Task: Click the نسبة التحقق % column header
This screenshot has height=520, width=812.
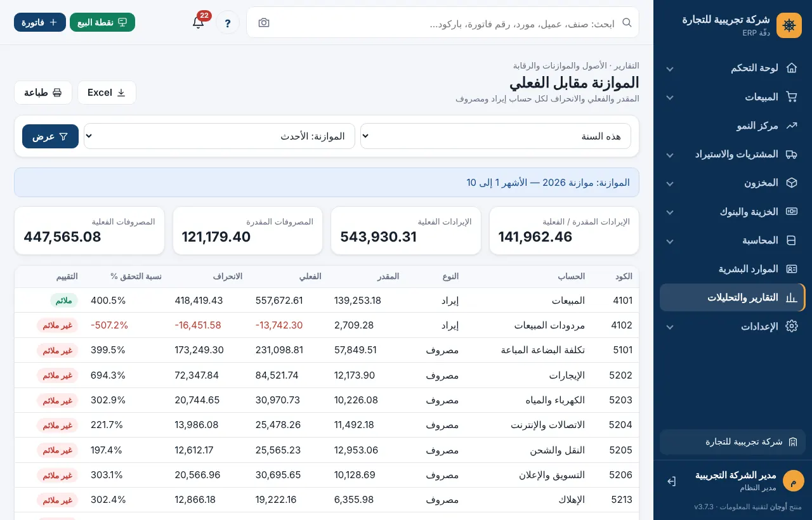Action: coord(136,276)
